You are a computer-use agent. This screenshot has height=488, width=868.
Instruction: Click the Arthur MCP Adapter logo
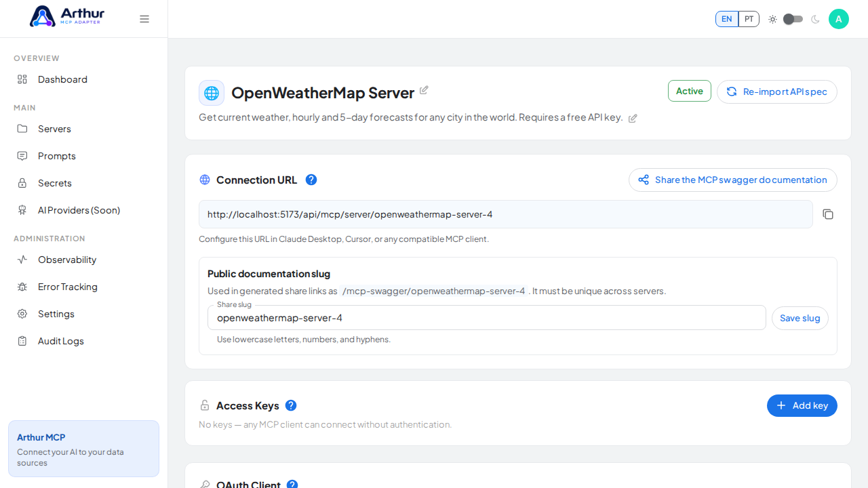[x=66, y=16]
